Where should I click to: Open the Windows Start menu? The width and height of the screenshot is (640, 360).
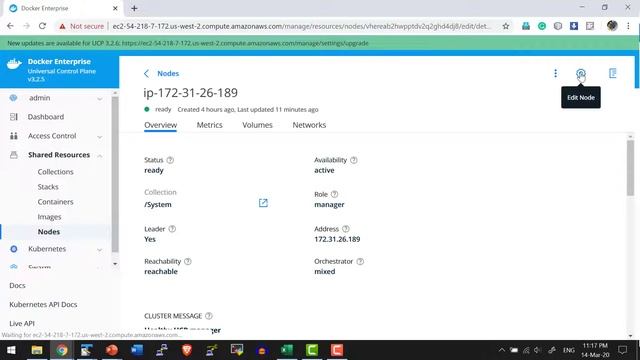11,350
